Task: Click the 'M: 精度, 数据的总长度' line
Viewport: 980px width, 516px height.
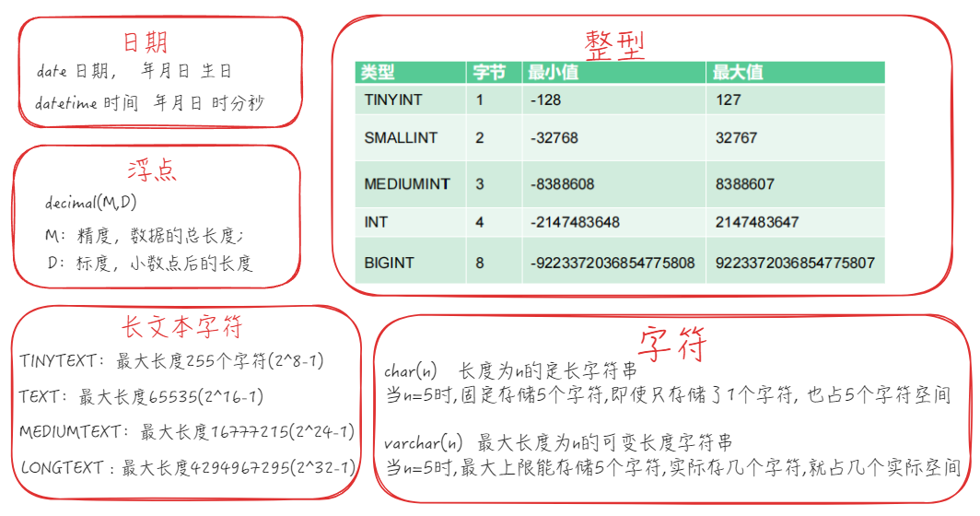Action: click(145, 235)
